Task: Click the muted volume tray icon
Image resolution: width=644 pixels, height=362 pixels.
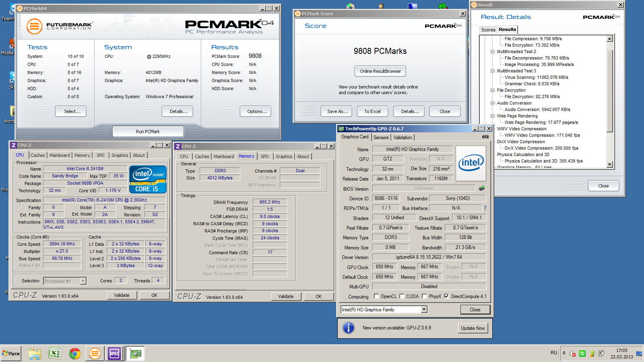Action: click(x=573, y=354)
